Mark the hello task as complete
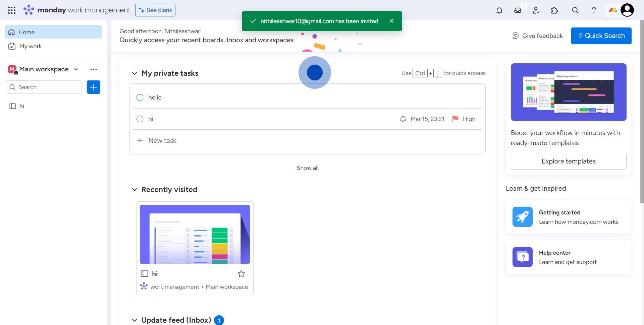 [x=140, y=97]
